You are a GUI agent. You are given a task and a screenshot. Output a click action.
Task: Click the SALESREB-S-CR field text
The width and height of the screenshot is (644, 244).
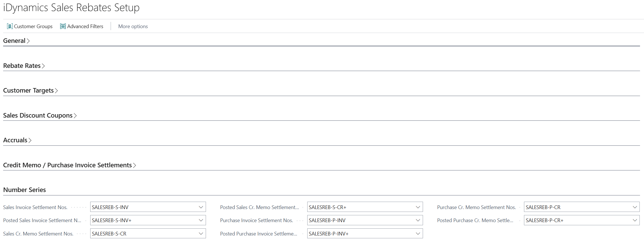[x=109, y=234]
